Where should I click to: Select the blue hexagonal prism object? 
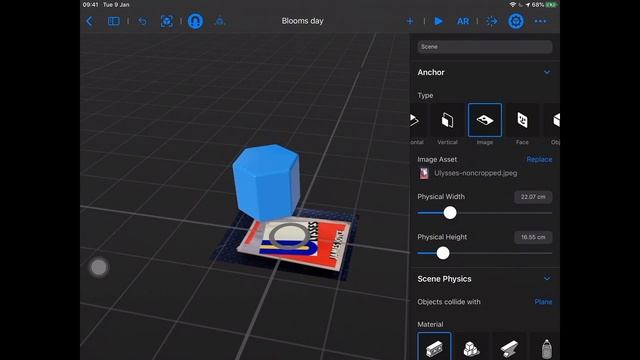[x=267, y=182]
